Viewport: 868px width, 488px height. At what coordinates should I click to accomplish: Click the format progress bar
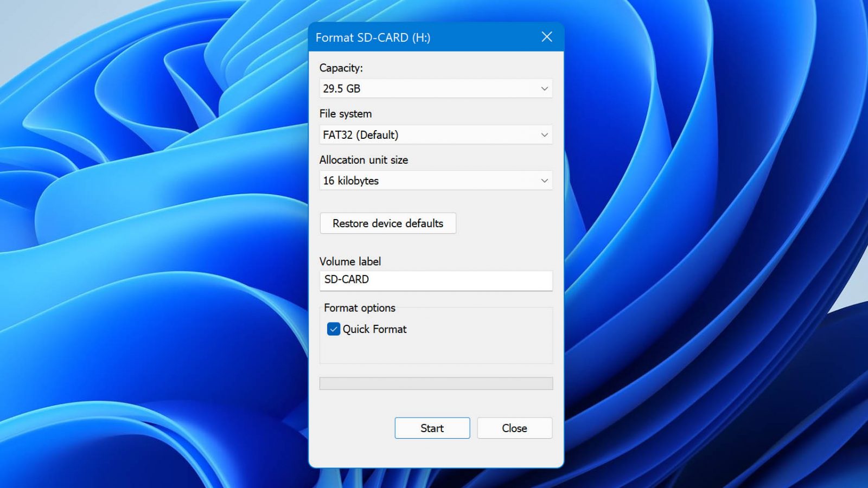(x=436, y=383)
